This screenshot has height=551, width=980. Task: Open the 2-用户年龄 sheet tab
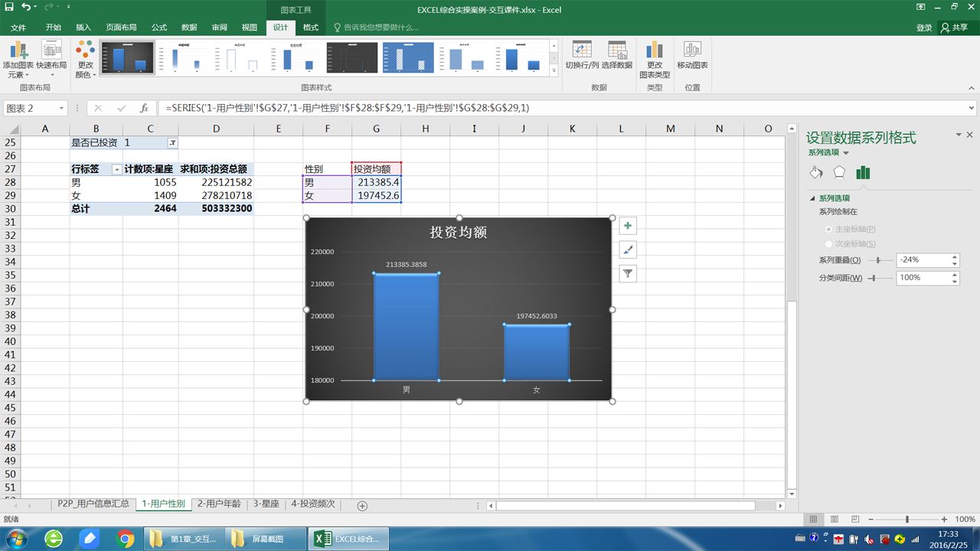(x=219, y=504)
